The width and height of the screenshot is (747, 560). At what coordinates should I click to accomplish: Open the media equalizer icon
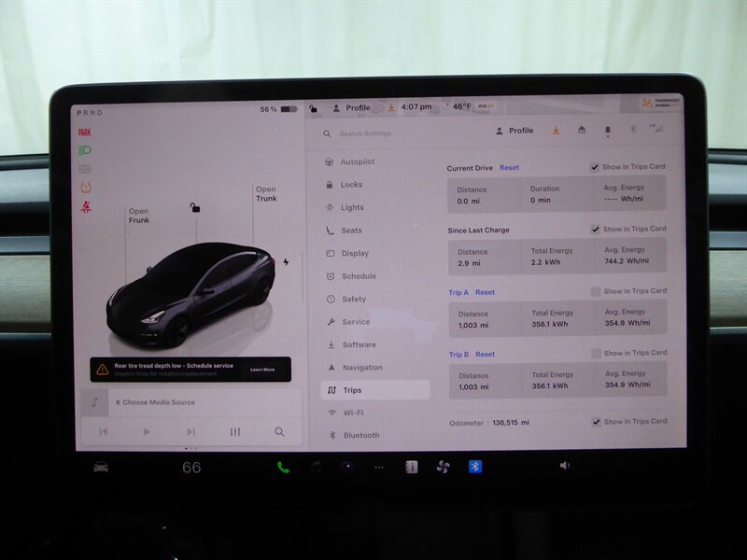(x=235, y=432)
